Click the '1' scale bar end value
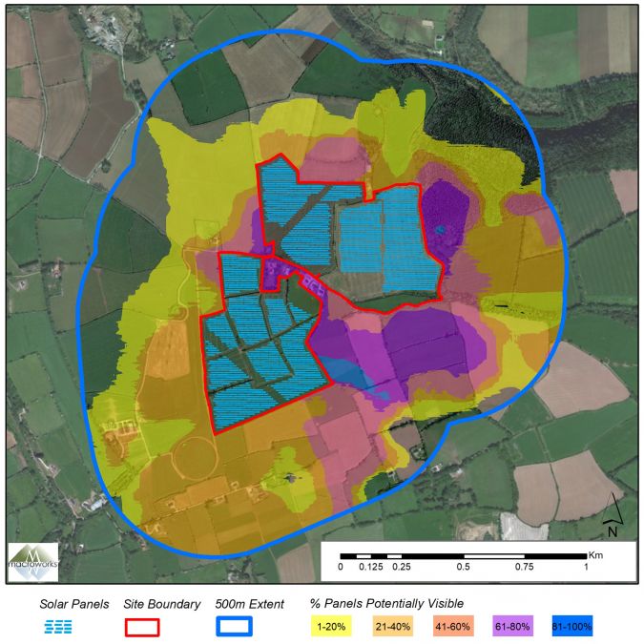The height and width of the screenshot is (644, 644). click(586, 567)
